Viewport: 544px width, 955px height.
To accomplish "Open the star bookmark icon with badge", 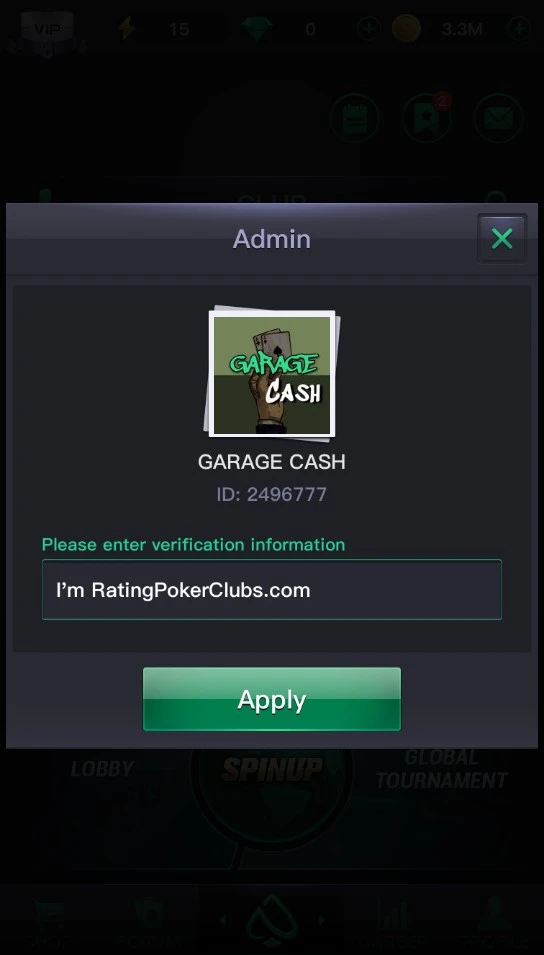I will [427, 118].
